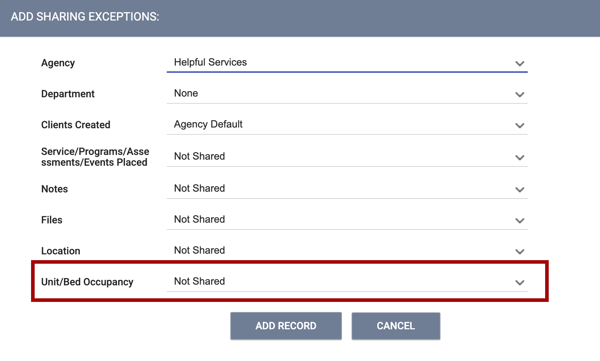This screenshot has width=600, height=361.
Task: Expand the Notes sharing dropdown
Action: [x=347, y=188]
